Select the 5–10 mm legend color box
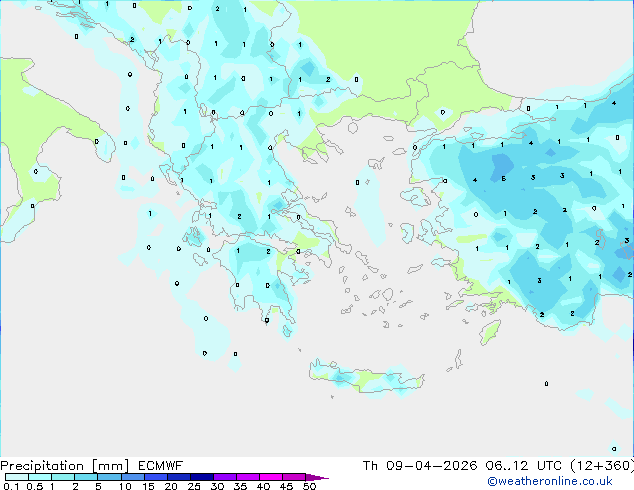This screenshot has height=490, width=634. [109, 477]
